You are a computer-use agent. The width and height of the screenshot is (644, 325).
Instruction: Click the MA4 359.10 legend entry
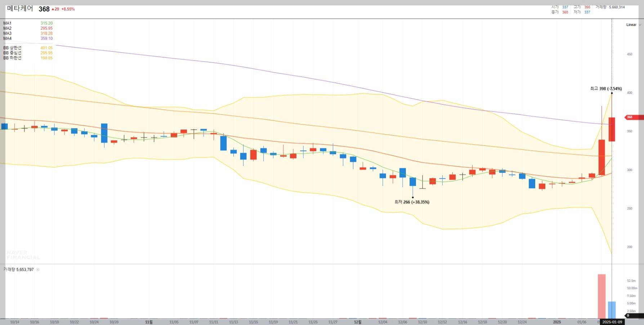(x=28, y=39)
